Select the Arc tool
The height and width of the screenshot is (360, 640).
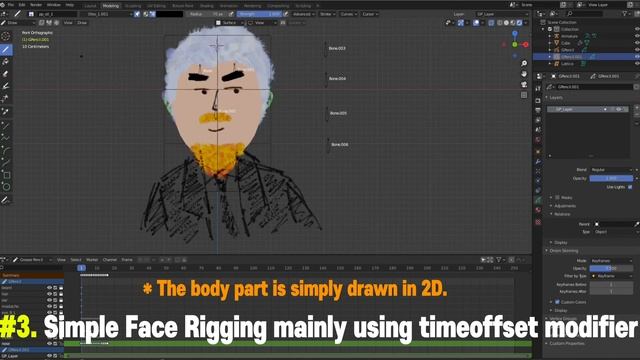(x=6, y=150)
